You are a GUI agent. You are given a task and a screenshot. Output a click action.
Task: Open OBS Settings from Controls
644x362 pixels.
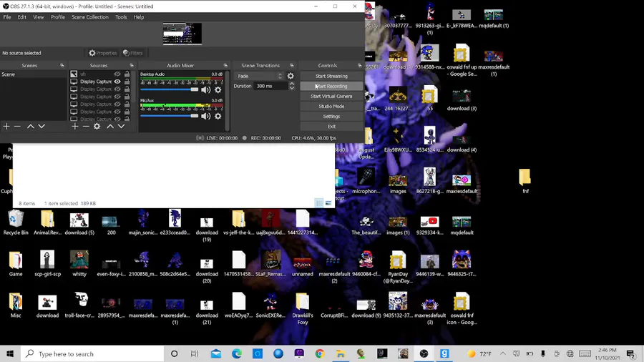pos(331,116)
